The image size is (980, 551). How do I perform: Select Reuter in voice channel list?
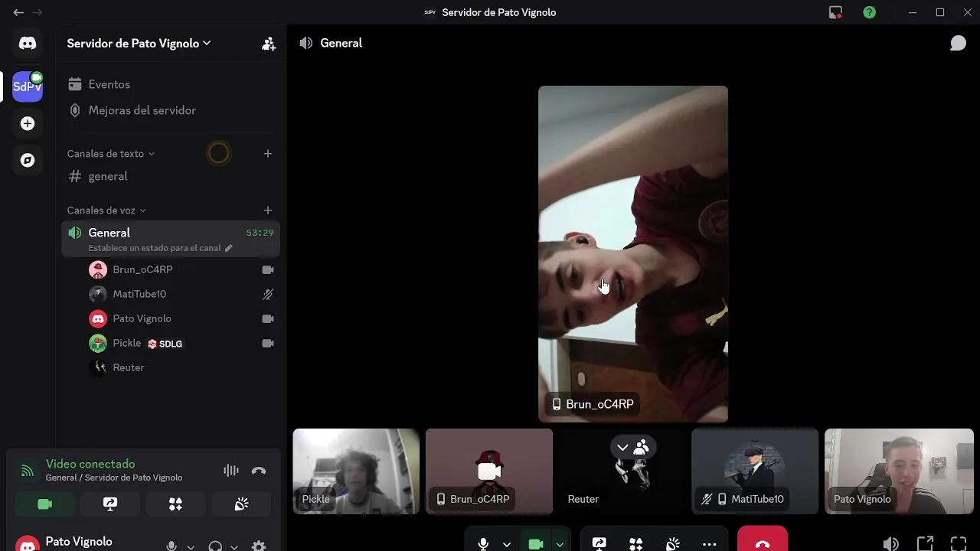coord(182,367)
